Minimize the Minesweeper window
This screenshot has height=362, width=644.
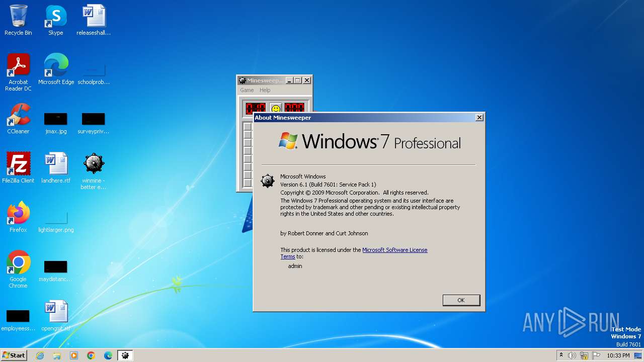(x=289, y=80)
